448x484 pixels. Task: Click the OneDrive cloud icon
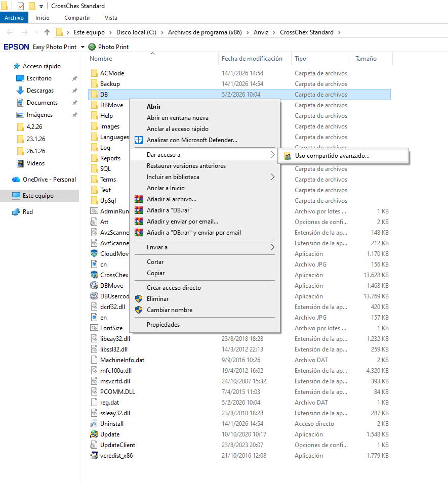[16, 180]
